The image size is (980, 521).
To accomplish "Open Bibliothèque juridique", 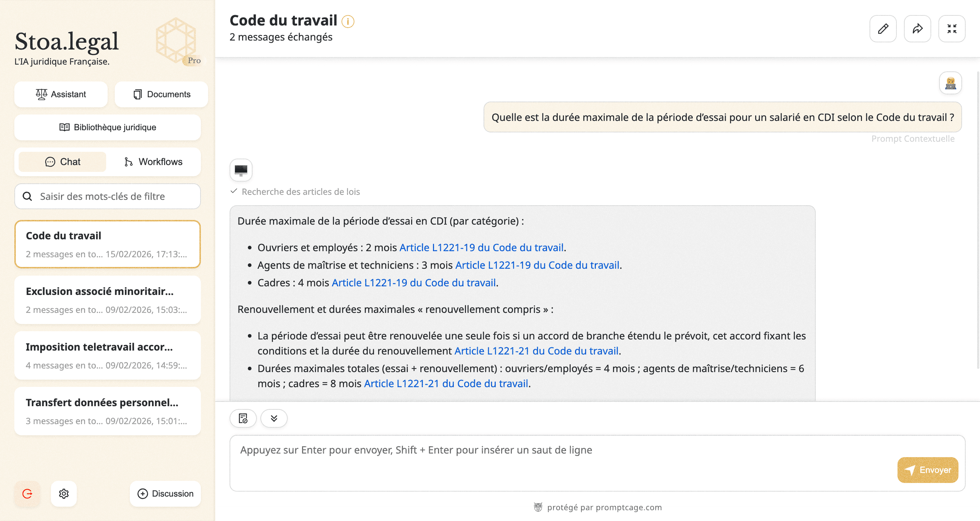I will (107, 127).
